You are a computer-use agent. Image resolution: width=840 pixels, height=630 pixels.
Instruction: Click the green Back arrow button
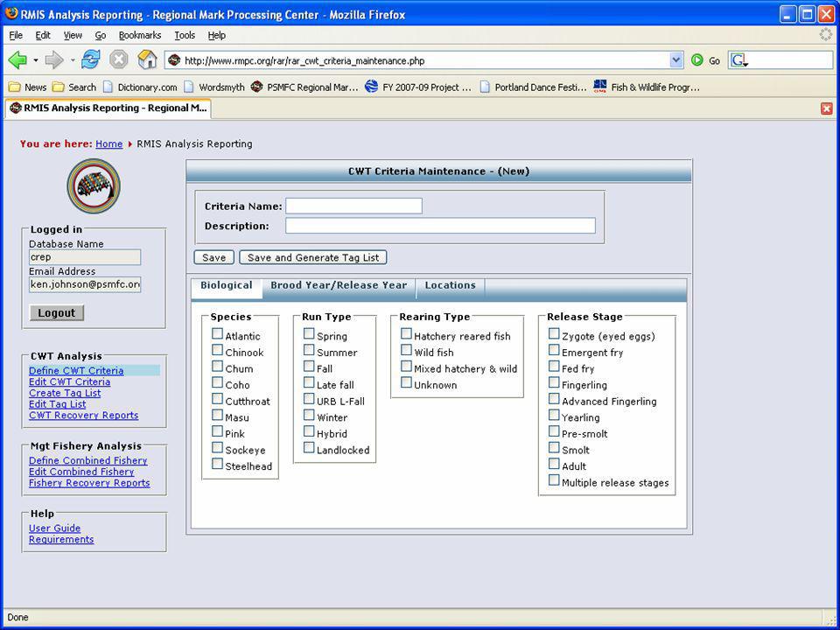(17, 60)
